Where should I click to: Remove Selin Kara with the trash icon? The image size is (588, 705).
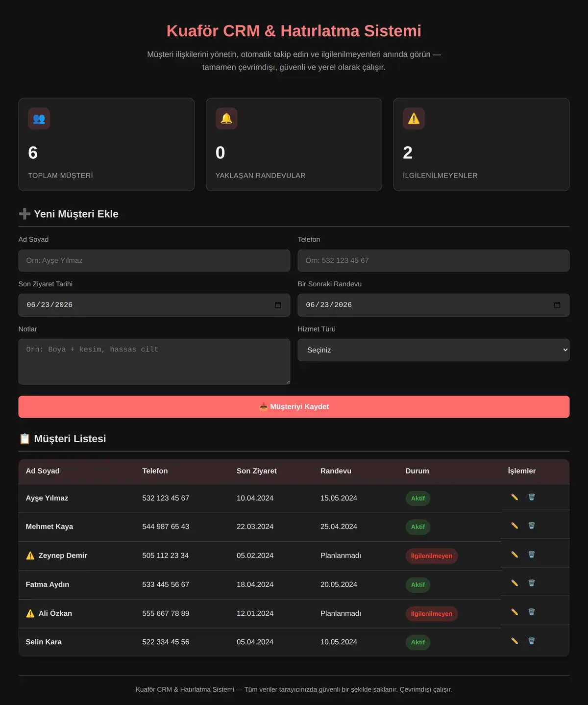pos(532,641)
